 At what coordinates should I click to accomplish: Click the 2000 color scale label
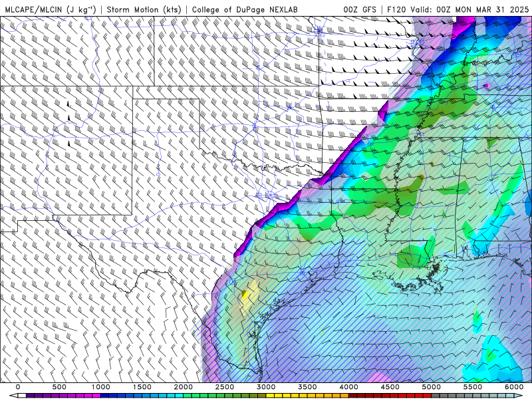184,387
